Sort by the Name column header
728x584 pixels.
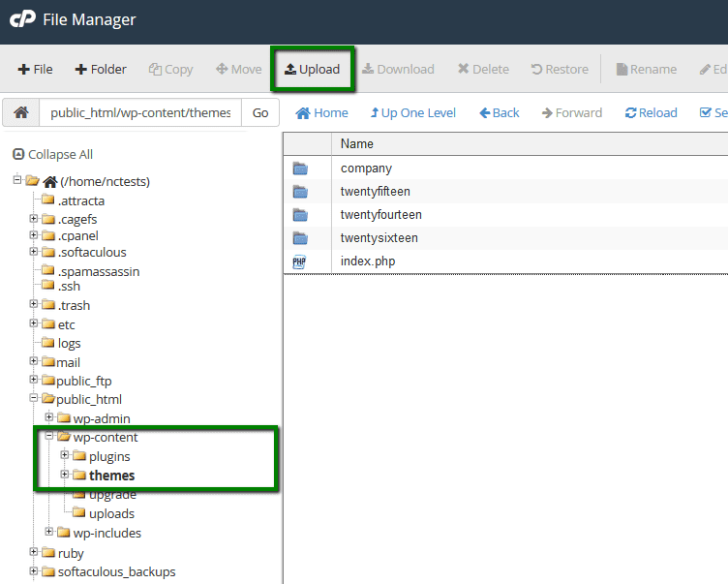point(357,143)
